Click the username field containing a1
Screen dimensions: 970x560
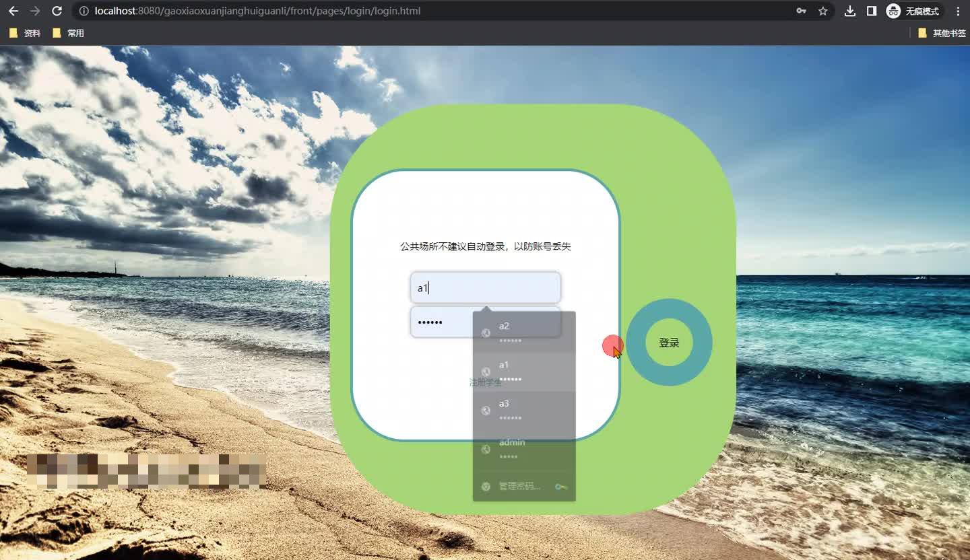pos(485,287)
